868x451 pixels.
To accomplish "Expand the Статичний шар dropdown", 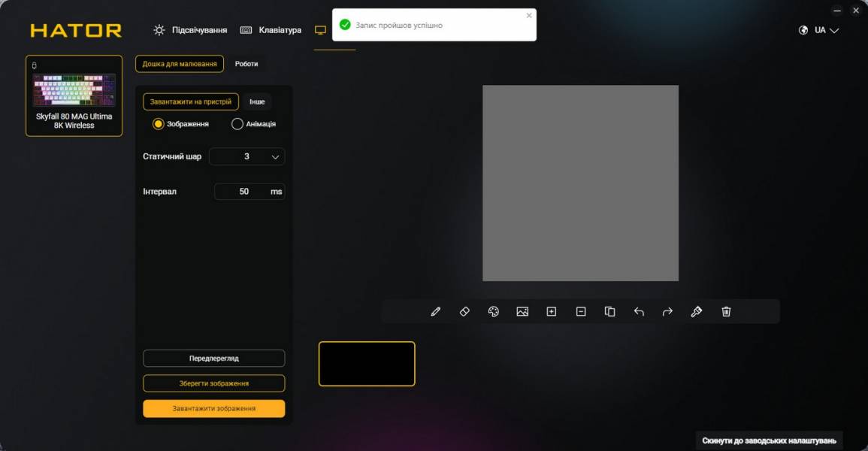I will 247,157.
